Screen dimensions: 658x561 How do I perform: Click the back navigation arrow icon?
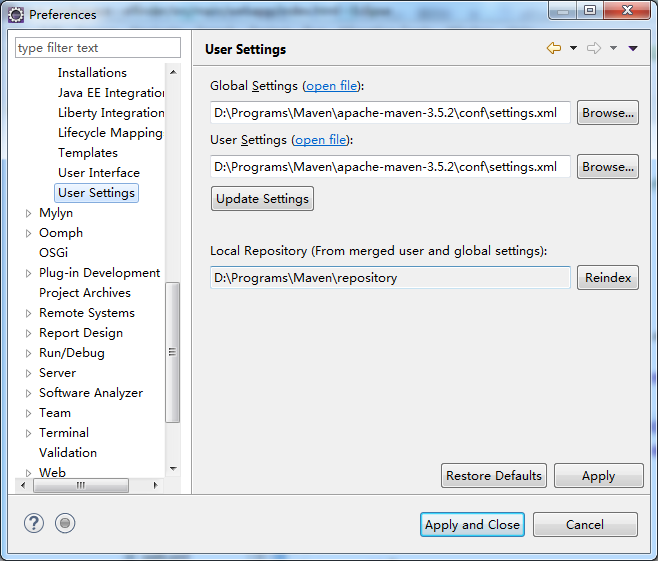[554, 48]
